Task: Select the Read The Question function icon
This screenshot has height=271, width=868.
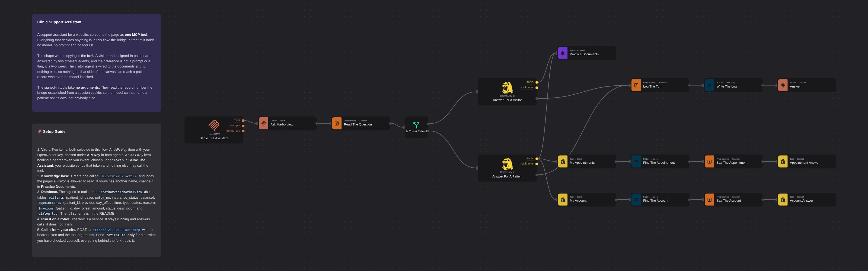Action: (337, 124)
